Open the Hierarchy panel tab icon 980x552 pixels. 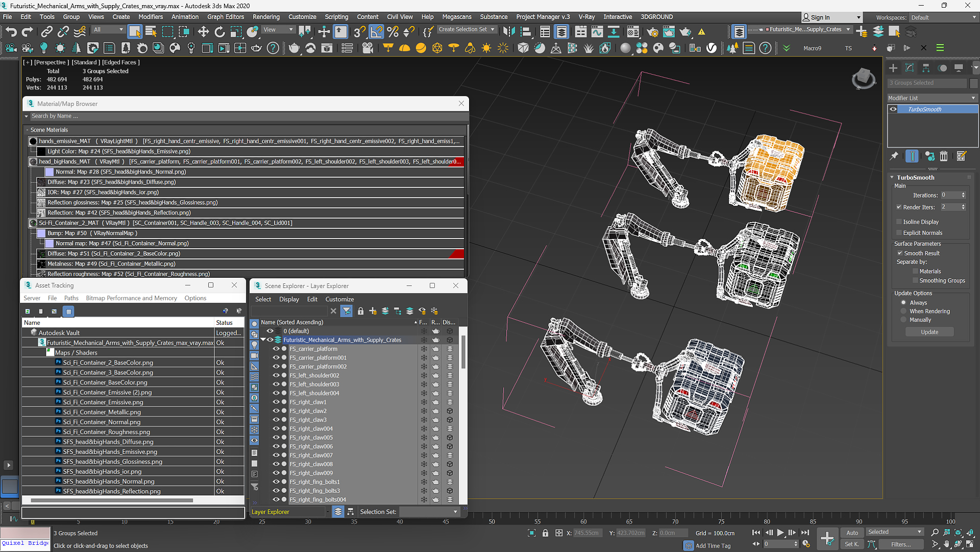pos(926,68)
